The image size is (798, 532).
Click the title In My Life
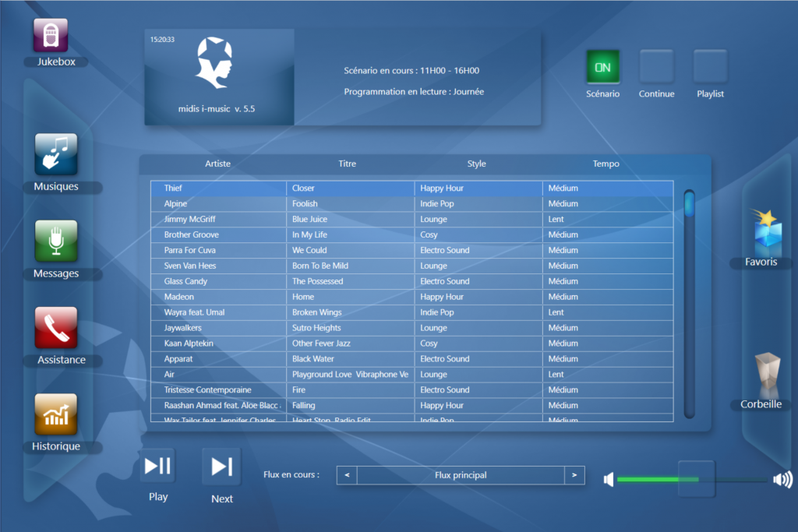[x=309, y=234]
